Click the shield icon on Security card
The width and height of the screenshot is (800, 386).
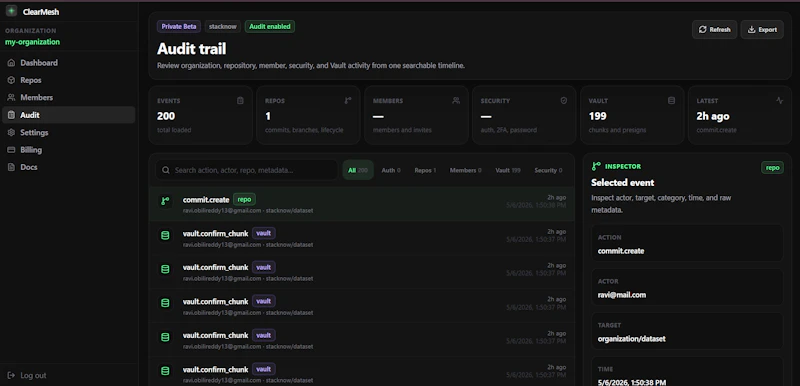pyautogui.click(x=564, y=100)
